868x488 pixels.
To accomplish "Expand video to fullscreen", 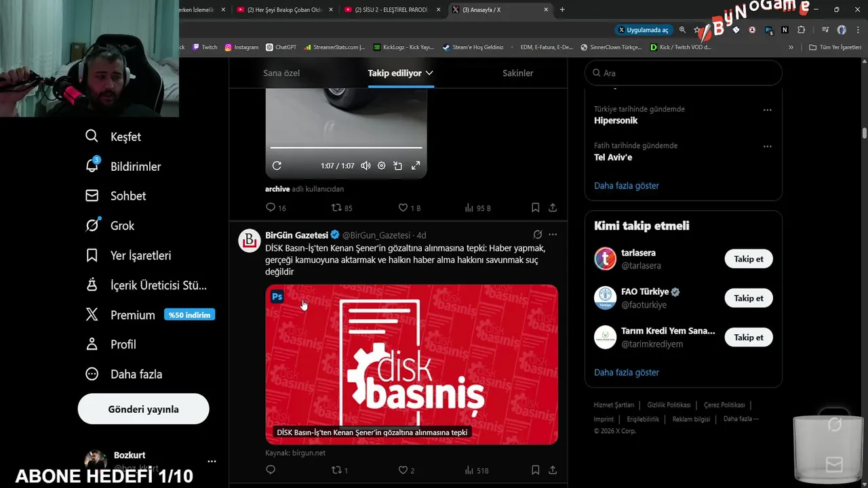I will tap(416, 165).
